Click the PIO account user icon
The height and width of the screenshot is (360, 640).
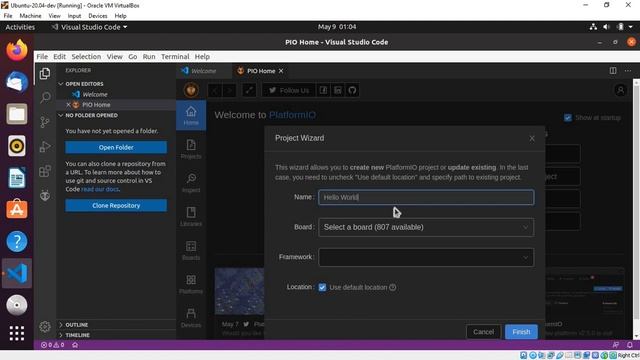[620, 90]
